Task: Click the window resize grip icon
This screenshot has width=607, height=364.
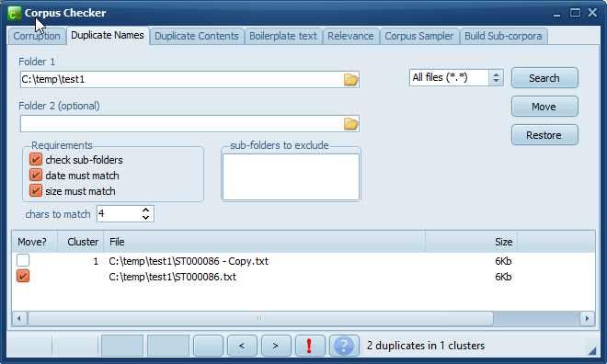Action: click(592, 350)
